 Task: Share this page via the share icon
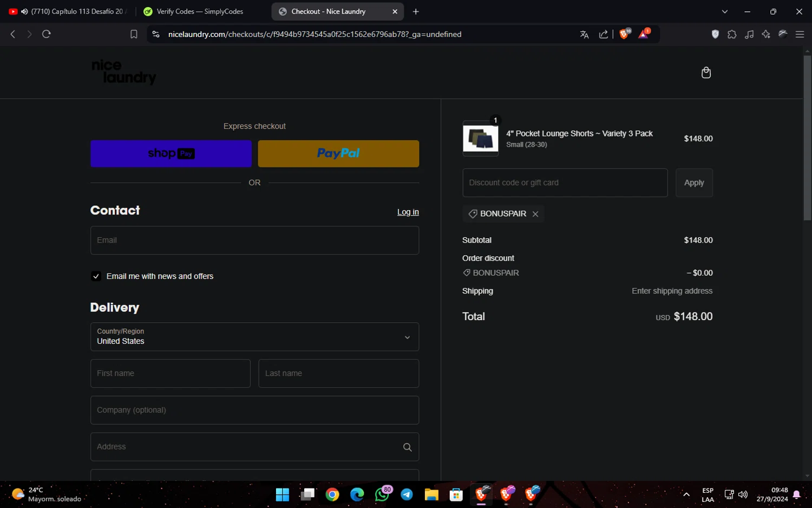(x=603, y=34)
